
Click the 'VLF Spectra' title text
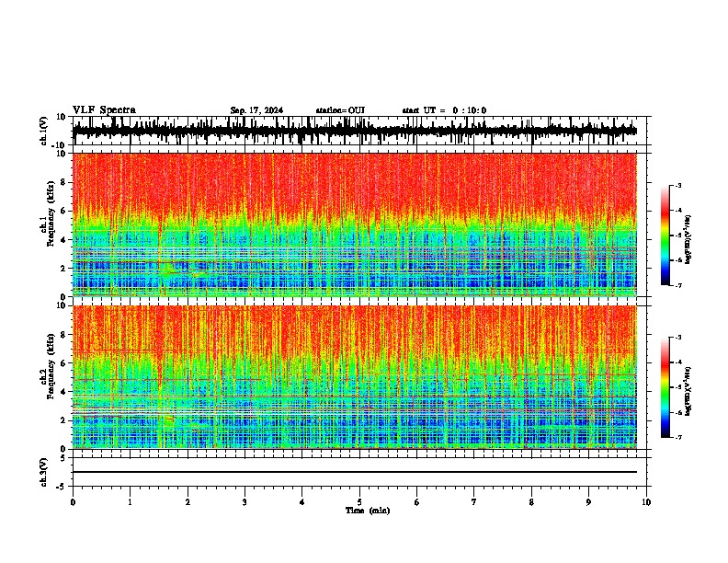tap(104, 110)
